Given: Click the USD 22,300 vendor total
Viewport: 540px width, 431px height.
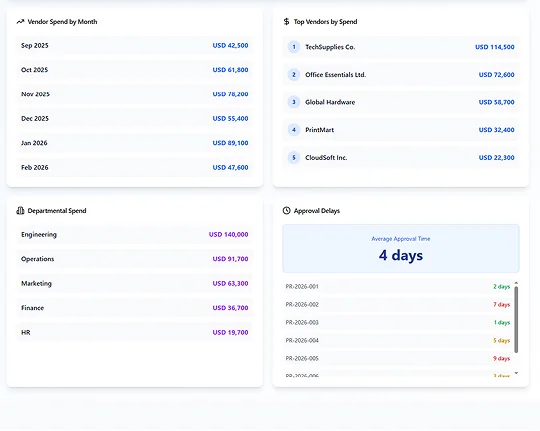Looking at the screenshot, I should tap(497, 157).
